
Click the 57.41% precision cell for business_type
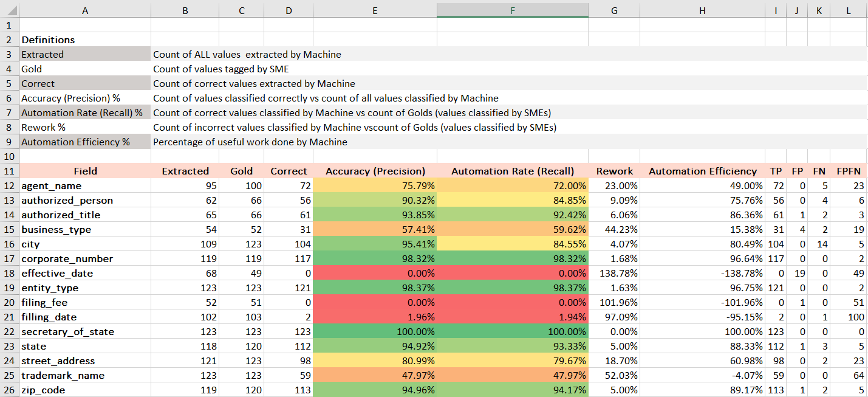(x=375, y=229)
